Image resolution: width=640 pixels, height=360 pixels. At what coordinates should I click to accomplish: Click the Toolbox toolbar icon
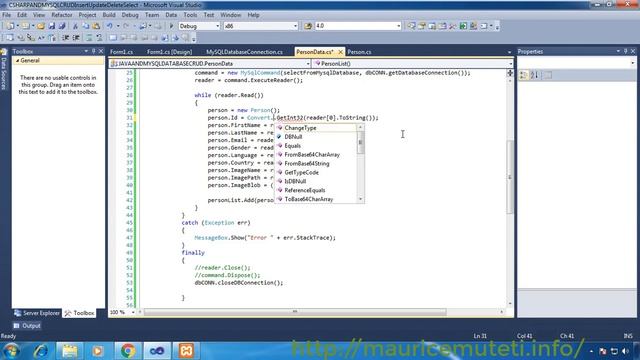click(x=453, y=26)
